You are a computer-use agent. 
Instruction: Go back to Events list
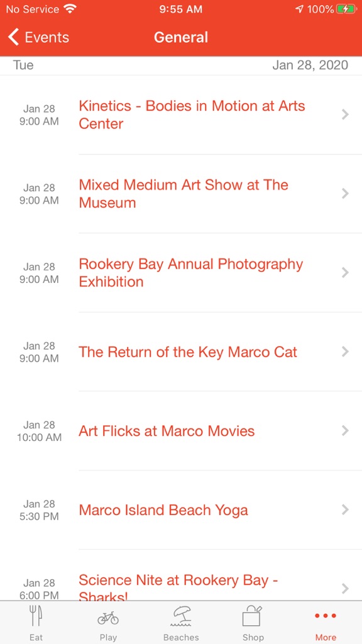point(38,37)
